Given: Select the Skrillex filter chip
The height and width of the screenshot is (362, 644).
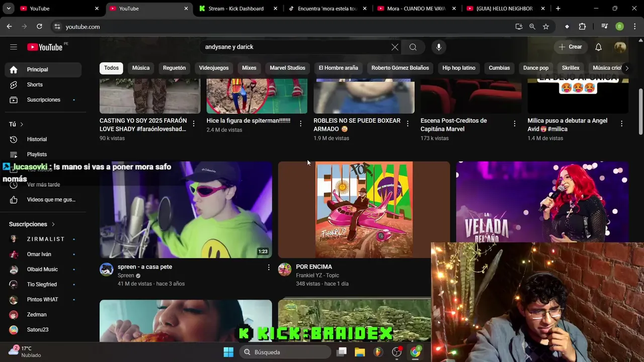Looking at the screenshot, I should [x=571, y=68].
